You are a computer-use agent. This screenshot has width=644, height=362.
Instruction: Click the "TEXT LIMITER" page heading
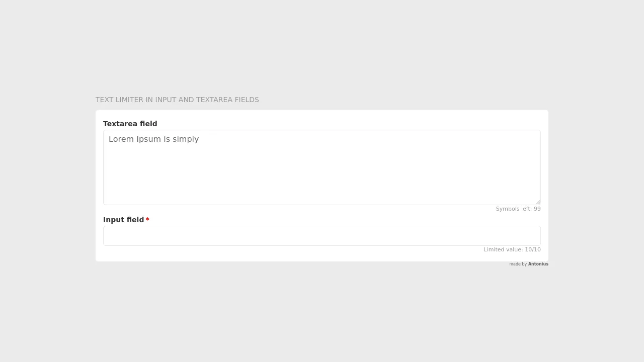click(x=177, y=100)
